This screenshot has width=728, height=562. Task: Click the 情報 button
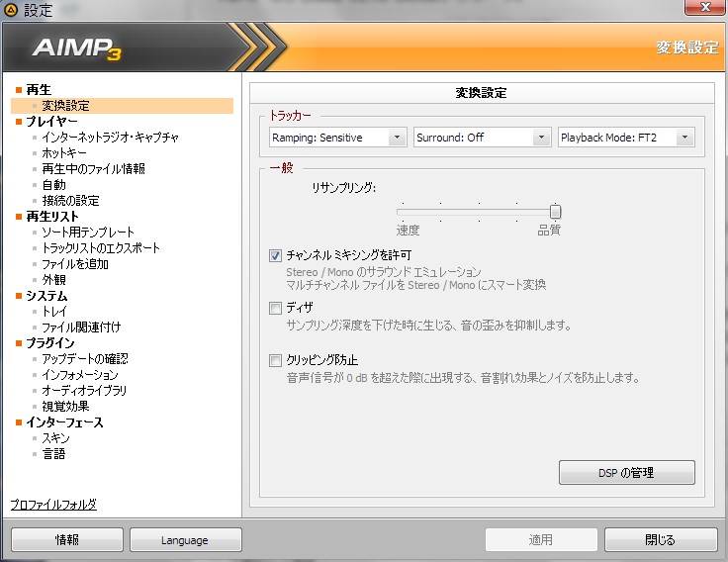[67, 539]
